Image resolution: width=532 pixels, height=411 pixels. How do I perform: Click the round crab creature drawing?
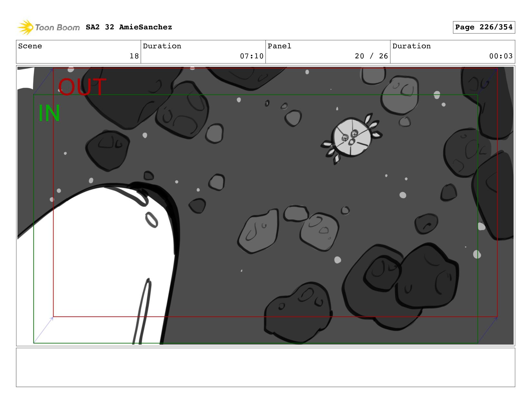coord(351,138)
